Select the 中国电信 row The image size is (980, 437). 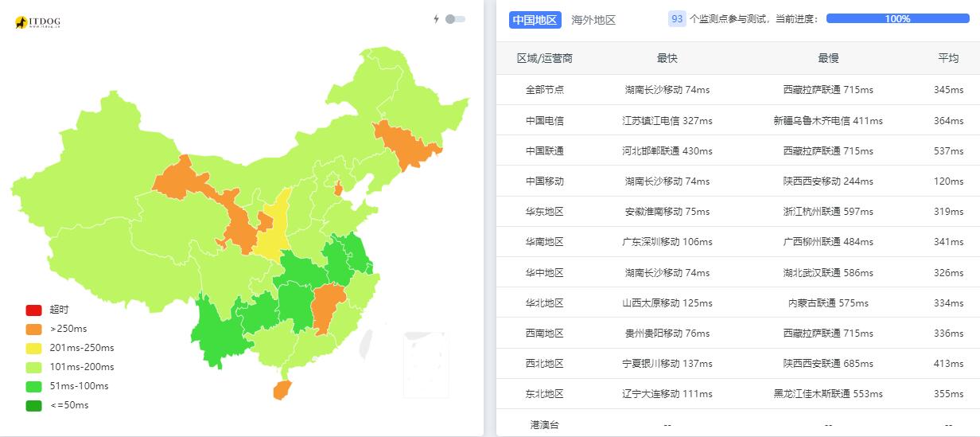pos(738,120)
